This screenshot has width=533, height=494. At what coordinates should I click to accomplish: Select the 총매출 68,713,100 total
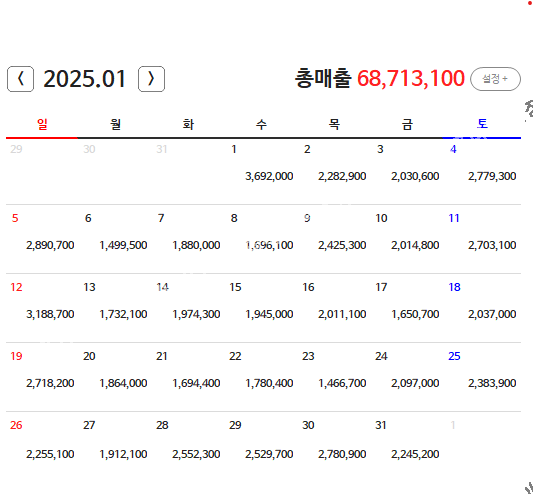[379, 78]
